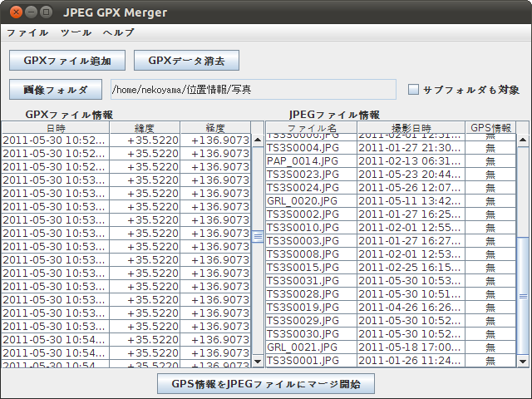Click the GPXファイル追加 button

(x=67, y=61)
